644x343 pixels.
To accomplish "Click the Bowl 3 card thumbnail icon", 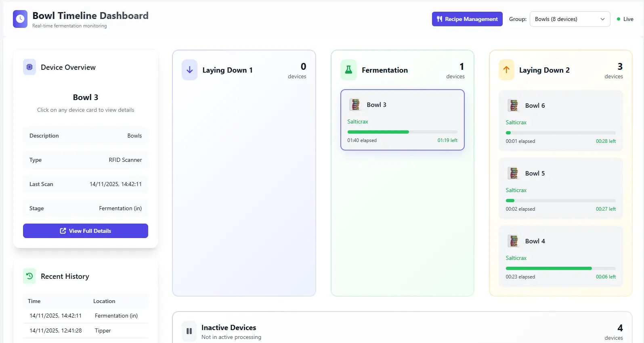I will tap(355, 105).
